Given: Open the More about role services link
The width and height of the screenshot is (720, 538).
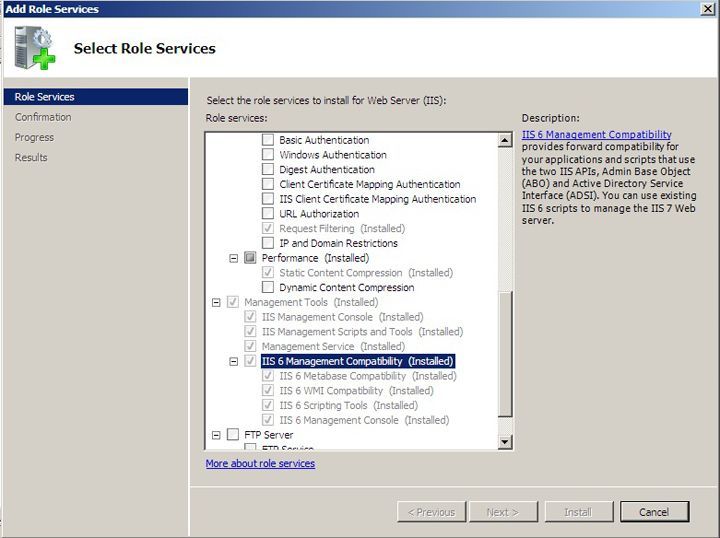Looking at the screenshot, I should pyautogui.click(x=260, y=464).
